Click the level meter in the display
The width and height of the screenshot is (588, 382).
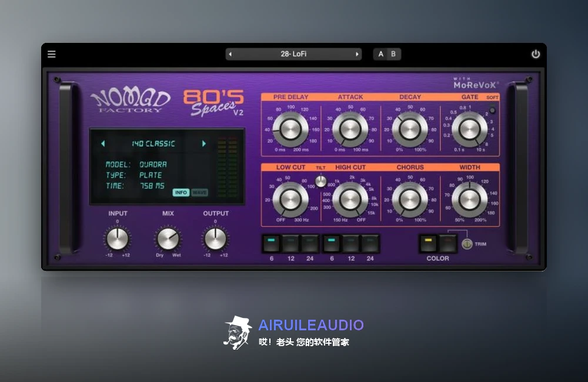[228, 167]
